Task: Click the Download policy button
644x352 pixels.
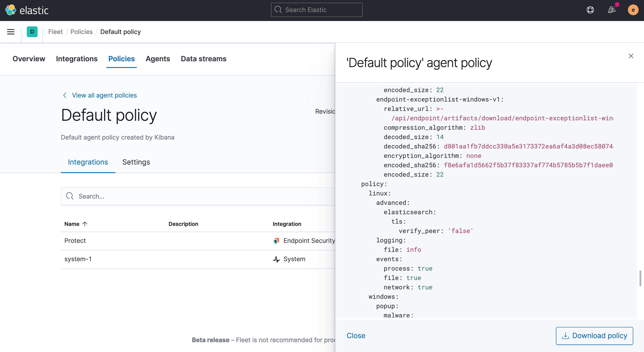Action: tap(594, 335)
